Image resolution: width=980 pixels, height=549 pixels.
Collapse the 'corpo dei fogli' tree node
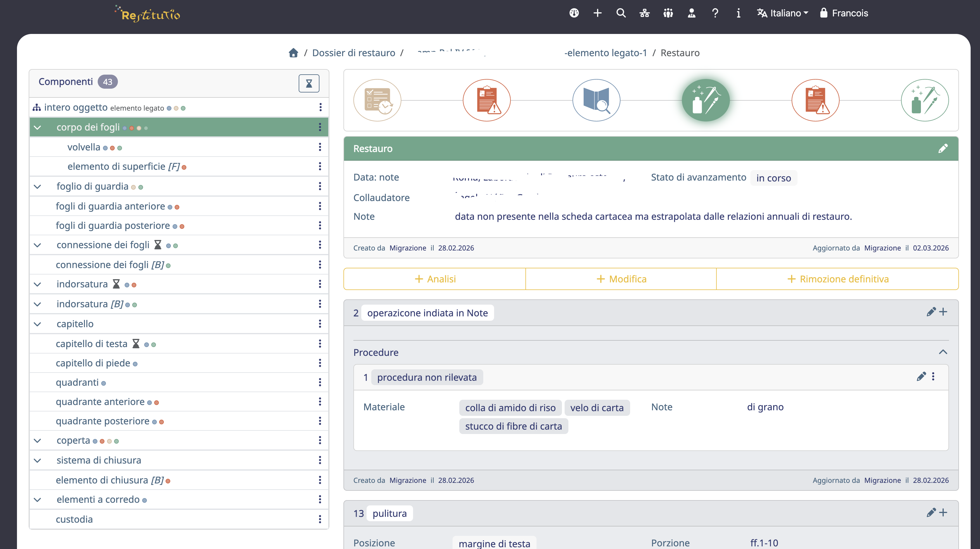point(38,128)
